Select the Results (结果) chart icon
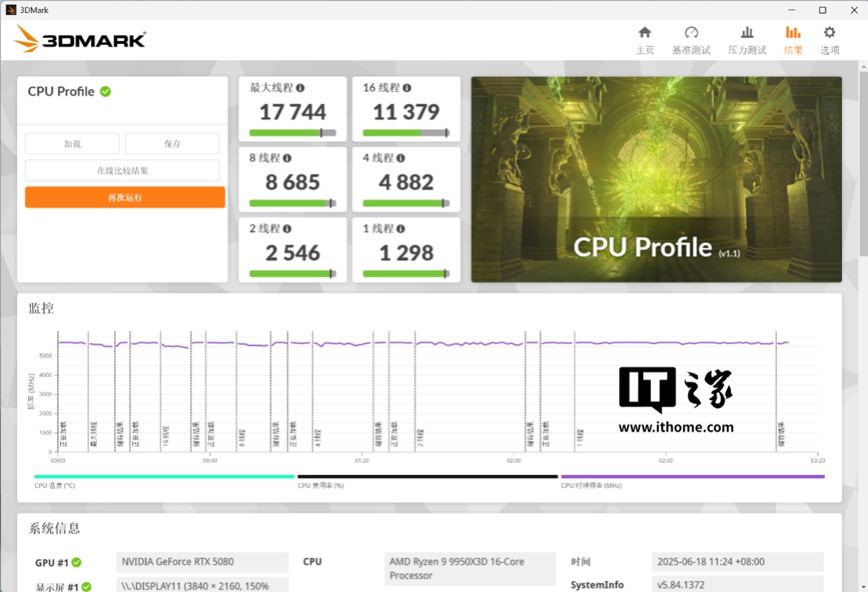 (x=793, y=33)
